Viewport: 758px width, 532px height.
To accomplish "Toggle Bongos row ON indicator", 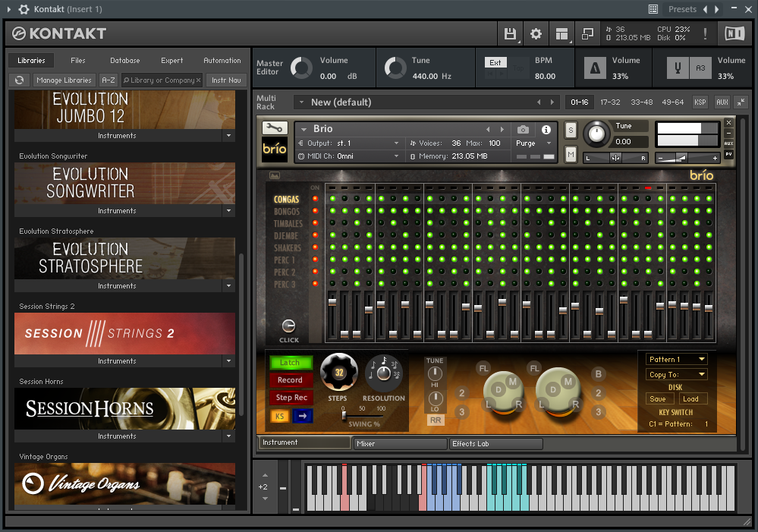I will coord(315,211).
